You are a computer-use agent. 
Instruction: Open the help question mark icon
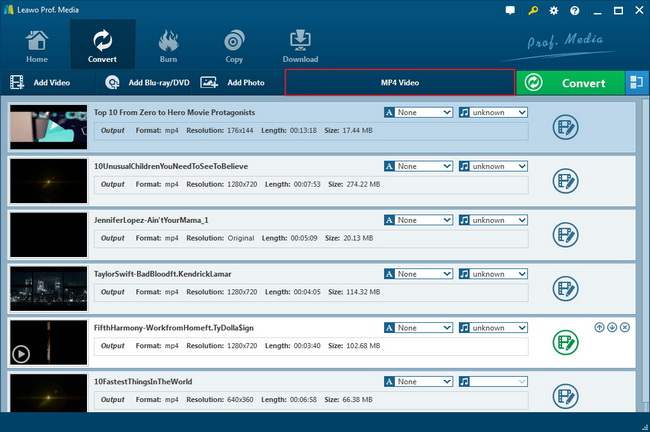click(x=575, y=11)
